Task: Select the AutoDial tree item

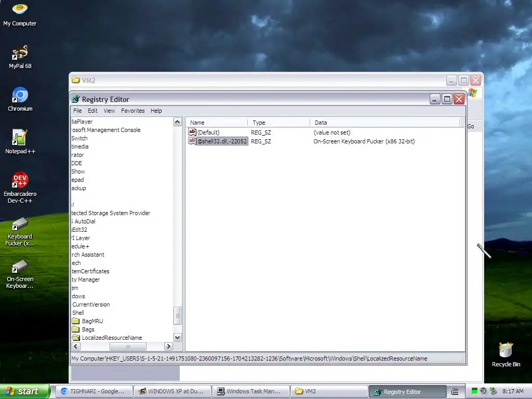Action: tap(84, 221)
